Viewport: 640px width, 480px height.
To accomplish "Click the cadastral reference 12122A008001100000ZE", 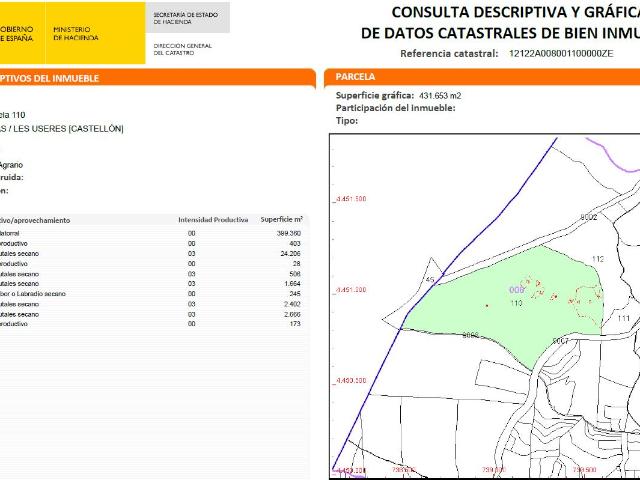I will (561, 53).
